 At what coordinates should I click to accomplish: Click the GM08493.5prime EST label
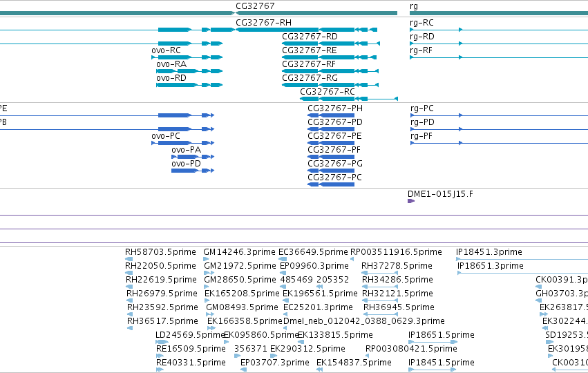tap(243, 307)
